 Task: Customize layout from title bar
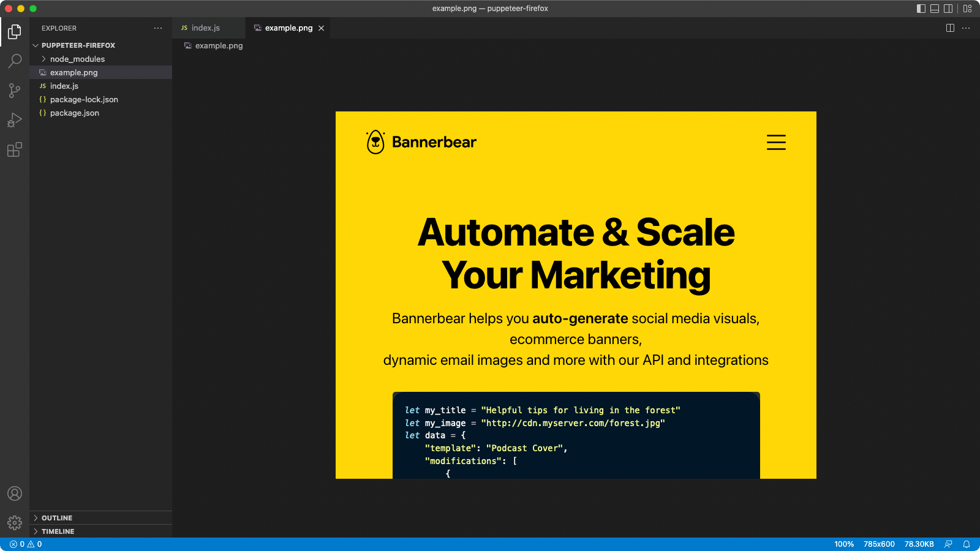pyautogui.click(x=968, y=9)
